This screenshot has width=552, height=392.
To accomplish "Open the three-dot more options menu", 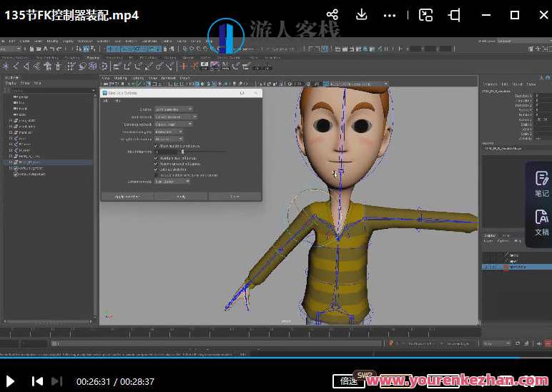I will (390, 15).
